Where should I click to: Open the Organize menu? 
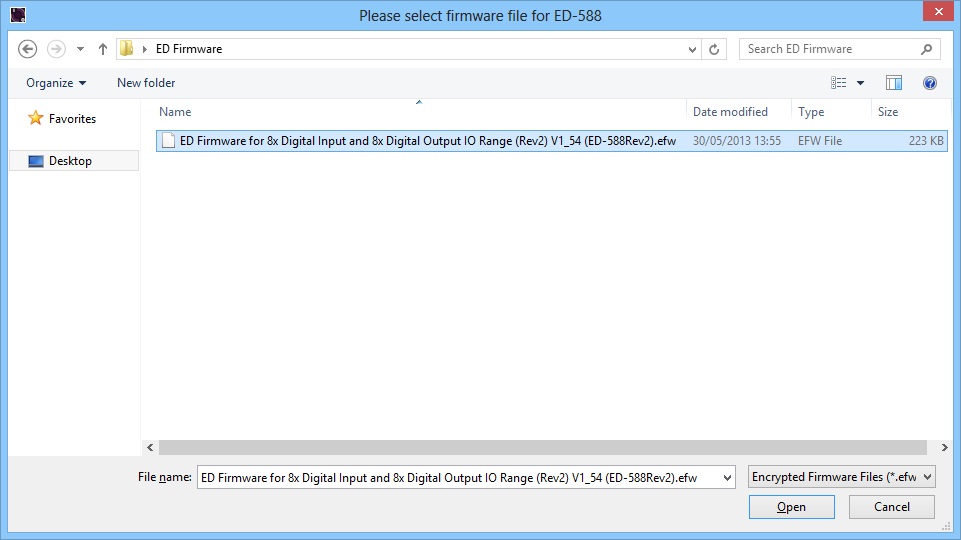pyautogui.click(x=56, y=83)
